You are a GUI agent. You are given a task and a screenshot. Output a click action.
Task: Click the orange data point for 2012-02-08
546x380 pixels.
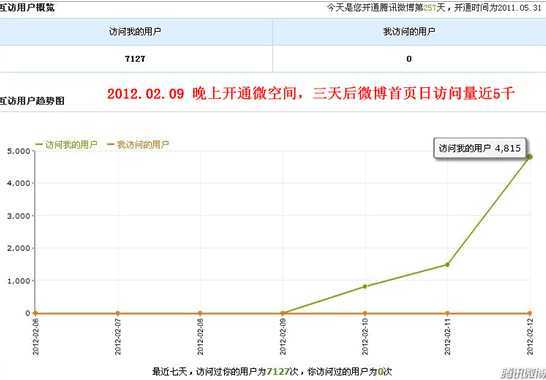pyautogui.click(x=200, y=313)
